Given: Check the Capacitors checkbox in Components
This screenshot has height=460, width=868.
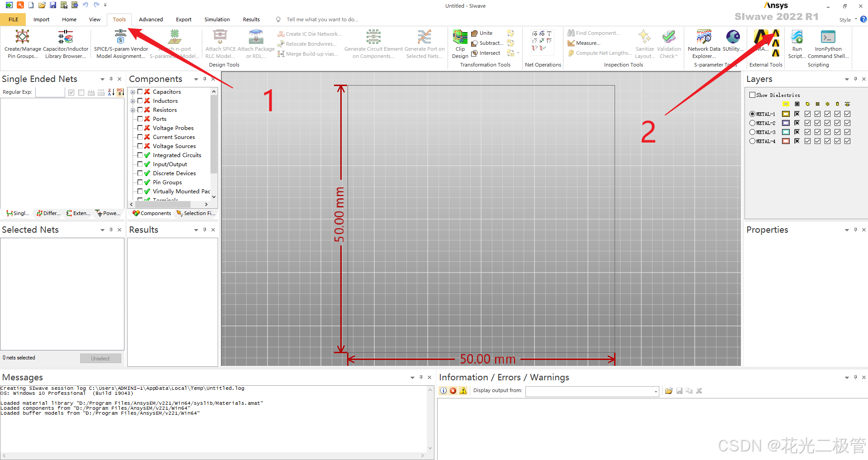Looking at the screenshot, I should (139, 91).
